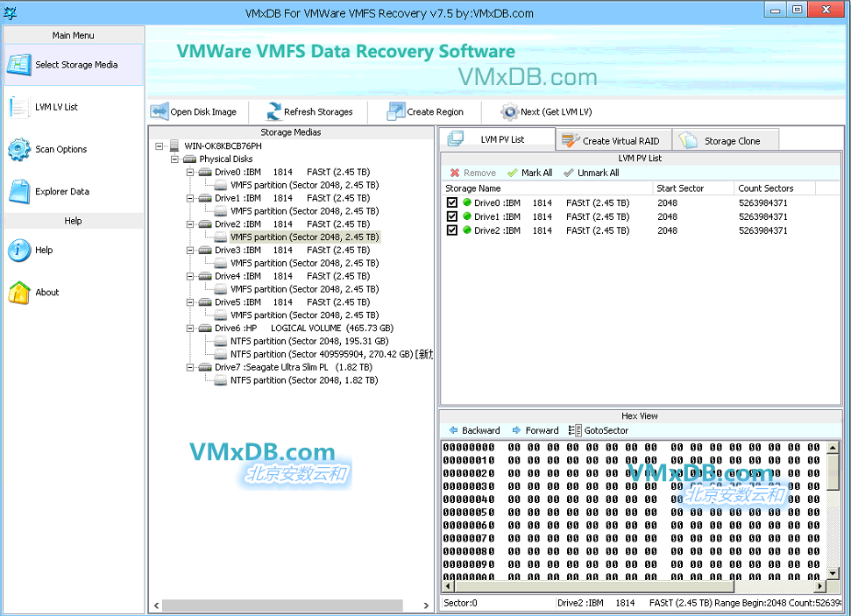Click the Next (Get LVM LV) gear icon
The width and height of the screenshot is (851, 616).
click(x=509, y=112)
